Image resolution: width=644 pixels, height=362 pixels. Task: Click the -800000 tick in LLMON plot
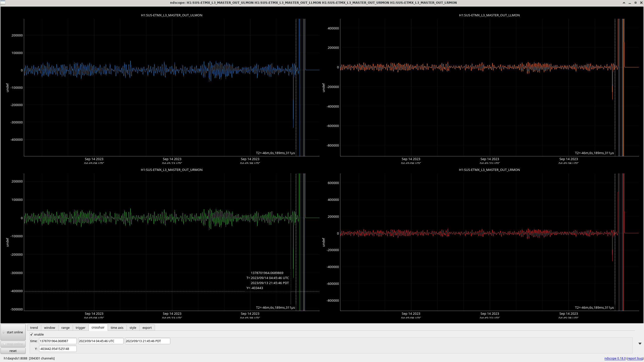point(333,145)
